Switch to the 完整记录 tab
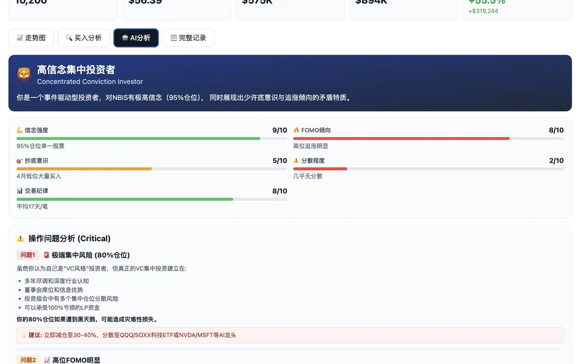Viewport: 588px width, 364px height. (188, 38)
